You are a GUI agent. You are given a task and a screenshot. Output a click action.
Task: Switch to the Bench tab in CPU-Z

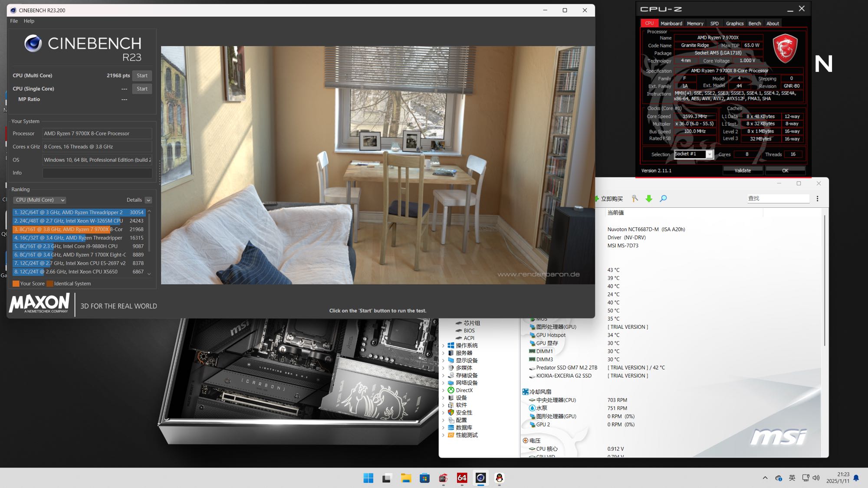[x=754, y=23]
